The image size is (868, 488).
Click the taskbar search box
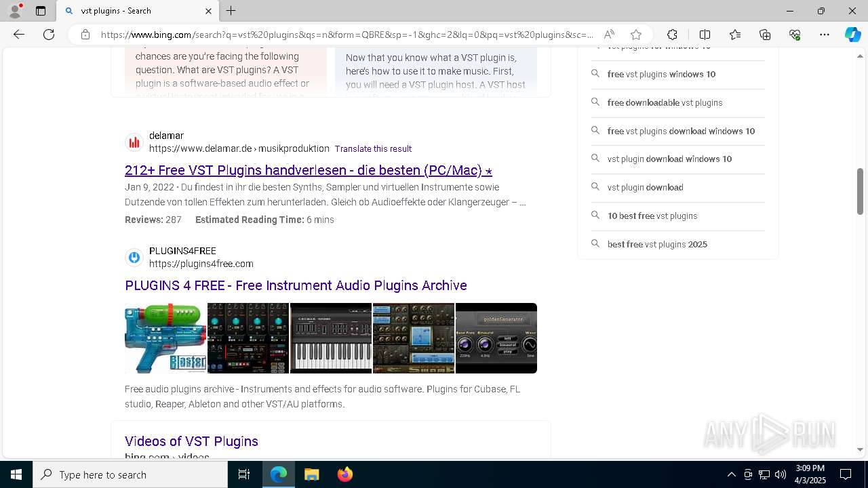point(130,474)
